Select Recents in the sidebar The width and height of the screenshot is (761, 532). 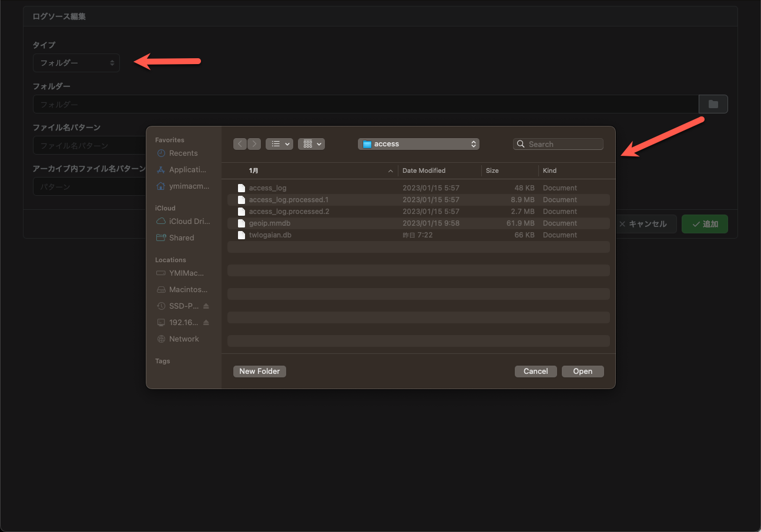point(183,153)
